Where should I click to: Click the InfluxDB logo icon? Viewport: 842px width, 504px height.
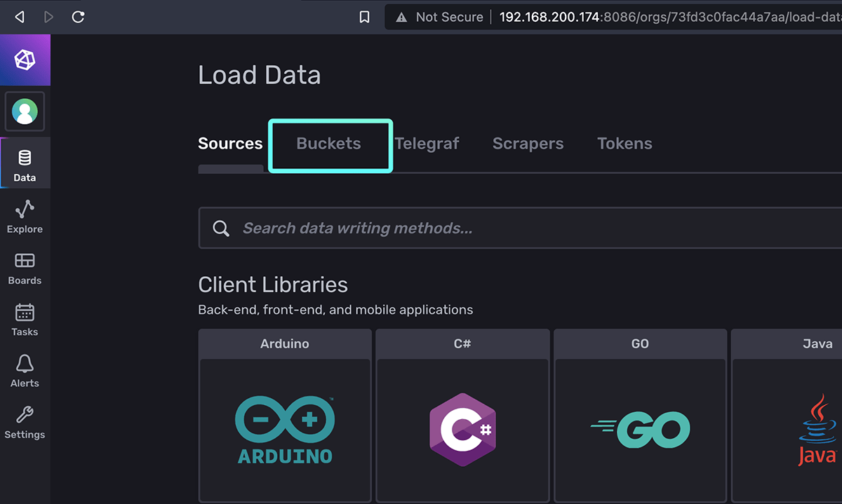[x=25, y=60]
